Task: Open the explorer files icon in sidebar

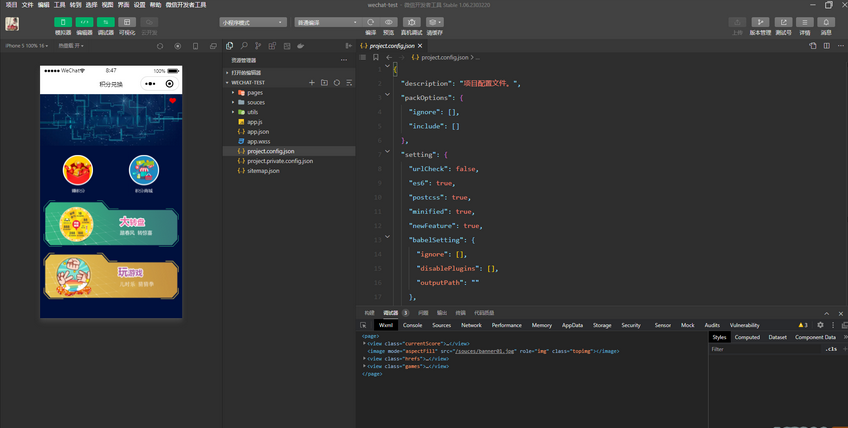Action: pyautogui.click(x=230, y=46)
